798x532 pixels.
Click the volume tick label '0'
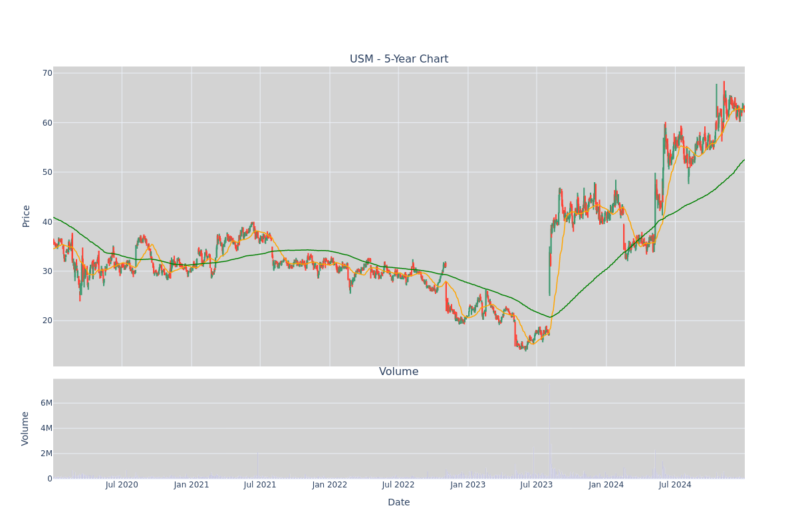pos(50,479)
